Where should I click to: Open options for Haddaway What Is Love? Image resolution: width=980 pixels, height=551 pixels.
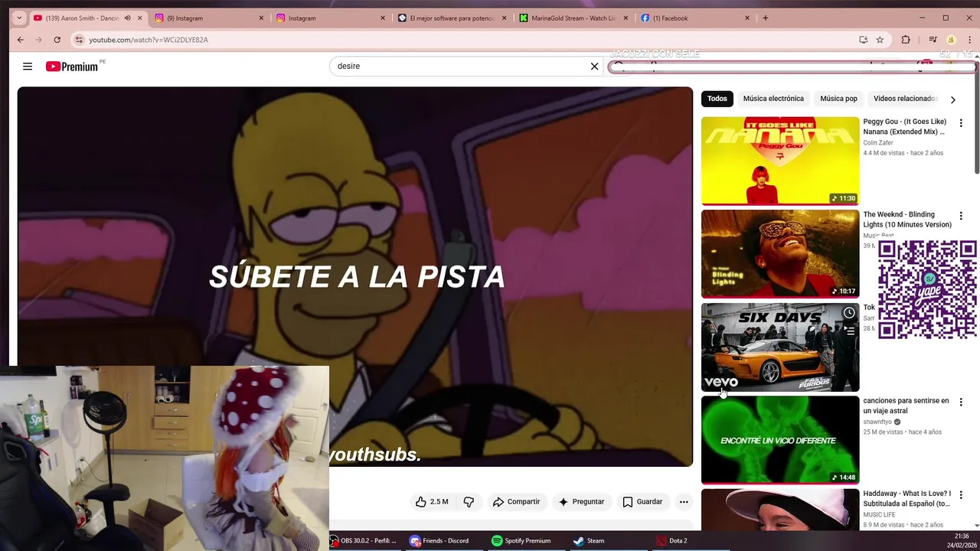tap(961, 494)
